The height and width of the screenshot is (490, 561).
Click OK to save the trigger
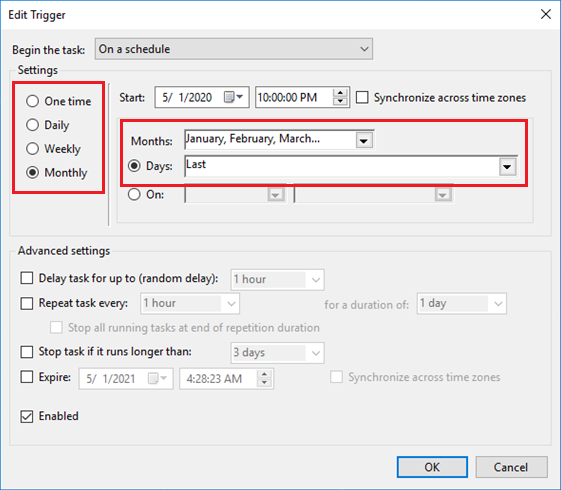coord(432,467)
